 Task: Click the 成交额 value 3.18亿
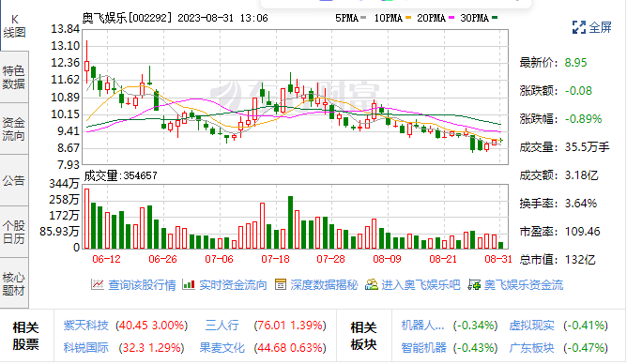click(x=581, y=175)
